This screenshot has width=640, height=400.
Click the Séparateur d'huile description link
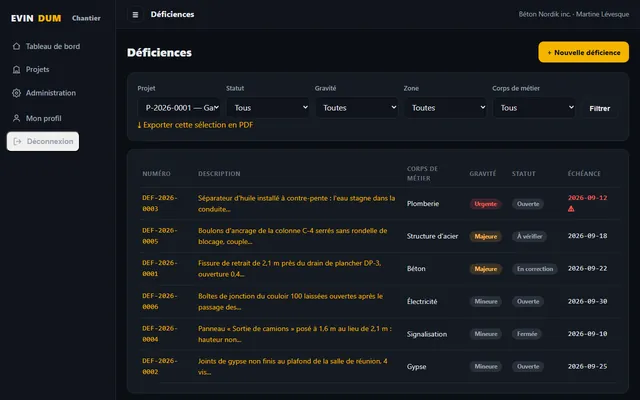pos(296,203)
